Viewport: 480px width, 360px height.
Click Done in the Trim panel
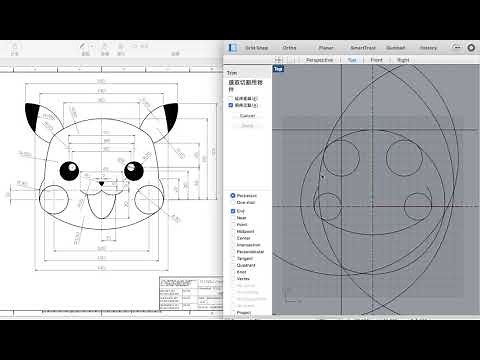point(247,125)
